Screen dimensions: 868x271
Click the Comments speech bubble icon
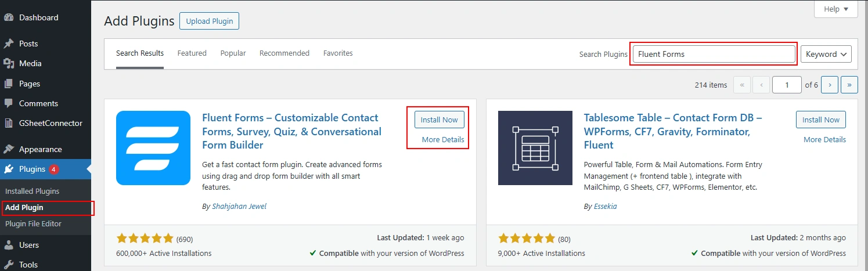[9, 103]
